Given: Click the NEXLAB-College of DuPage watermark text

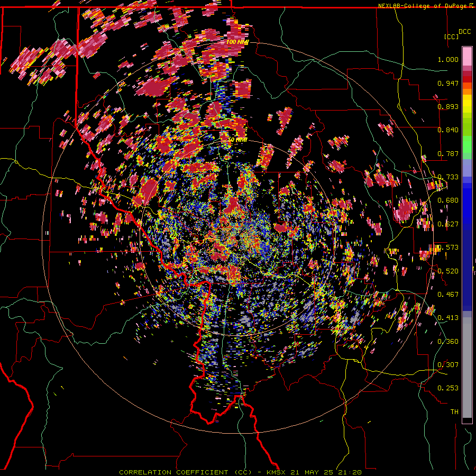Looking at the screenshot, I should tap(424, 6).
